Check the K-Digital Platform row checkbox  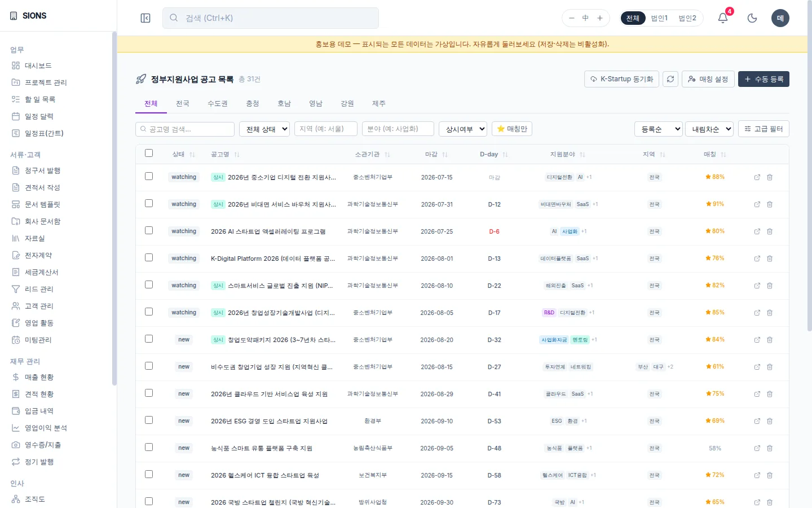[149, 257]
